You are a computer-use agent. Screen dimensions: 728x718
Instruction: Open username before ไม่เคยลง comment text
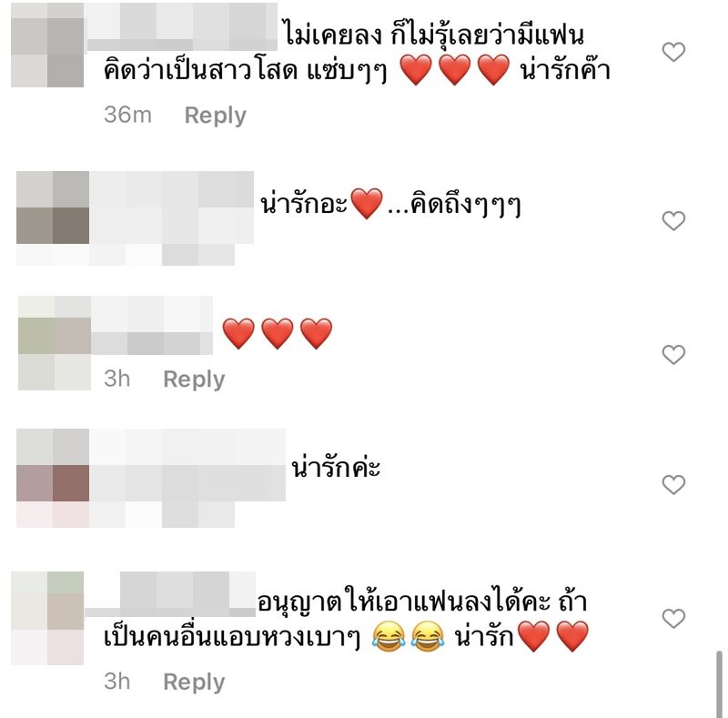[181, 26]
